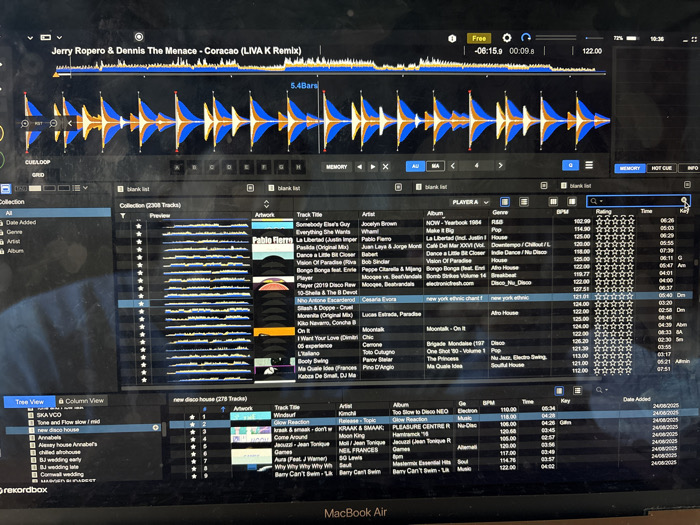This screenshot has height=525, width=700.
Task: Click plus icon on new disco house
Action: [156, 428]
